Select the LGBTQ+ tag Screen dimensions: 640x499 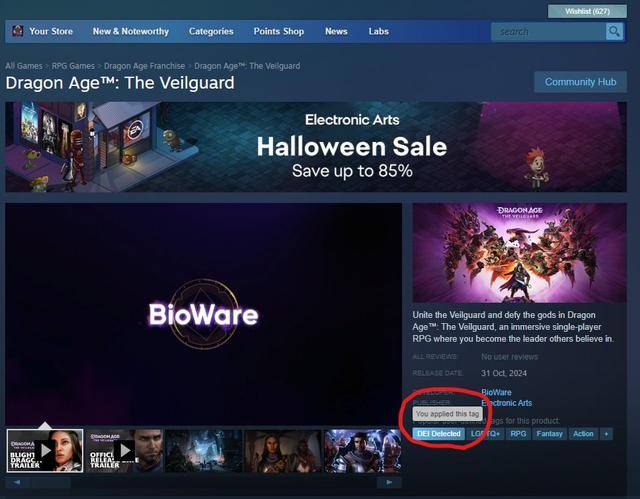click(485, 434)
